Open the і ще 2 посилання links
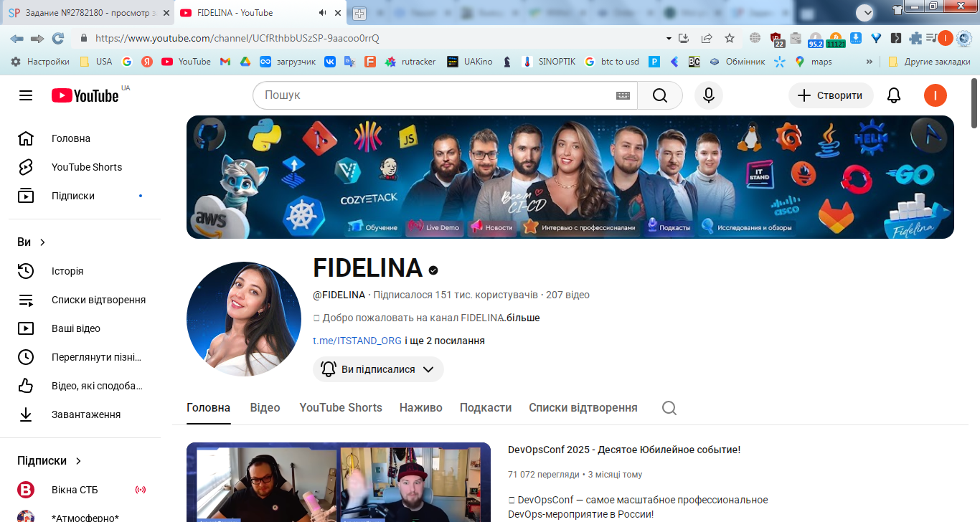 tap(445, 341)
